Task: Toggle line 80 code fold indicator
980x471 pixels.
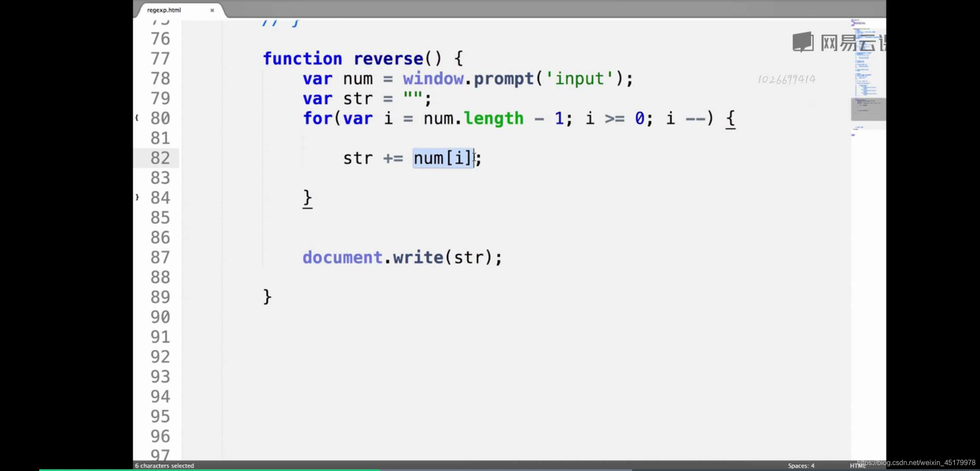Action: (137, 118)
